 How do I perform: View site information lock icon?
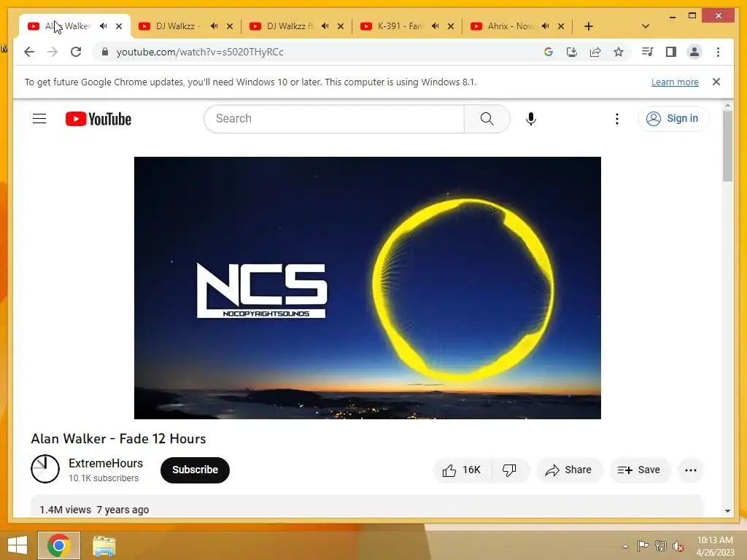point(105,52)
